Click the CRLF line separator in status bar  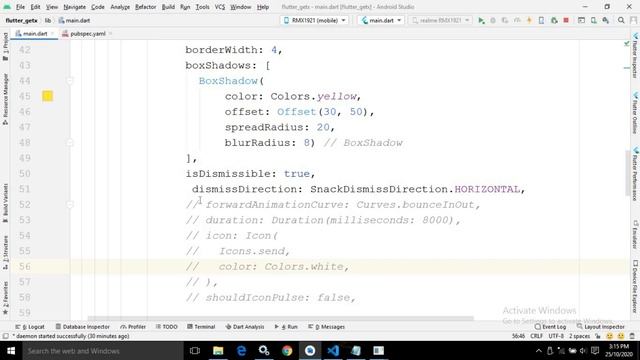tap(536, 336)
